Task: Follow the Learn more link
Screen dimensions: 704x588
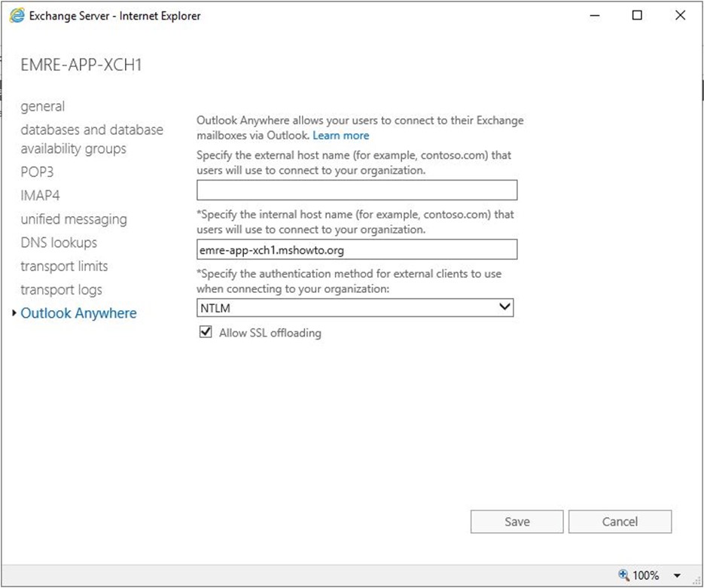Action: [x=341, y=136]
